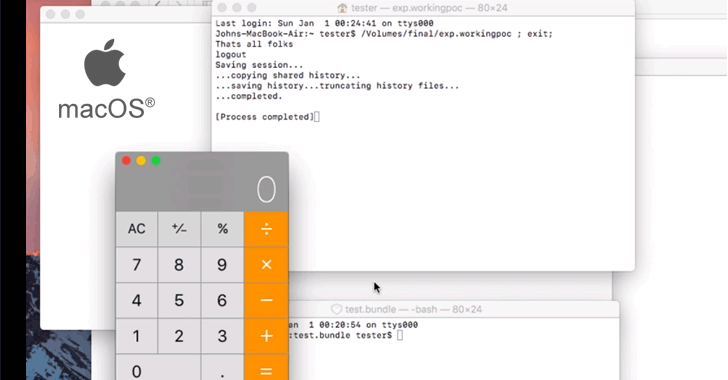The height and width of the screenshot is (380, 728).
Task: Tap the 2 key in Calculator
Action: [x=179, y=336]
